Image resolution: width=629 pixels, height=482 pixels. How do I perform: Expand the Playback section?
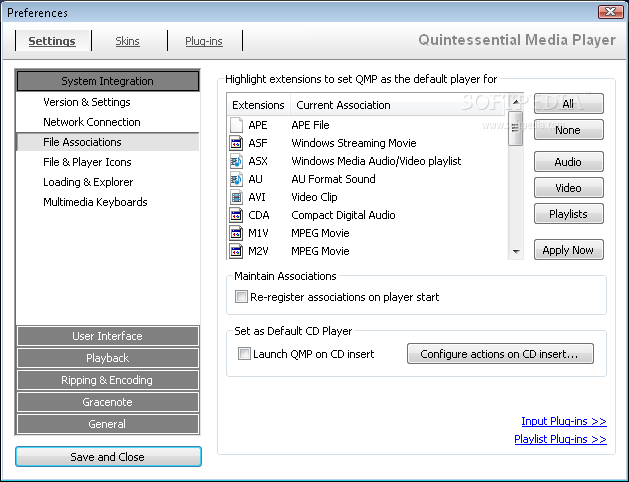(x=108, y=358)
